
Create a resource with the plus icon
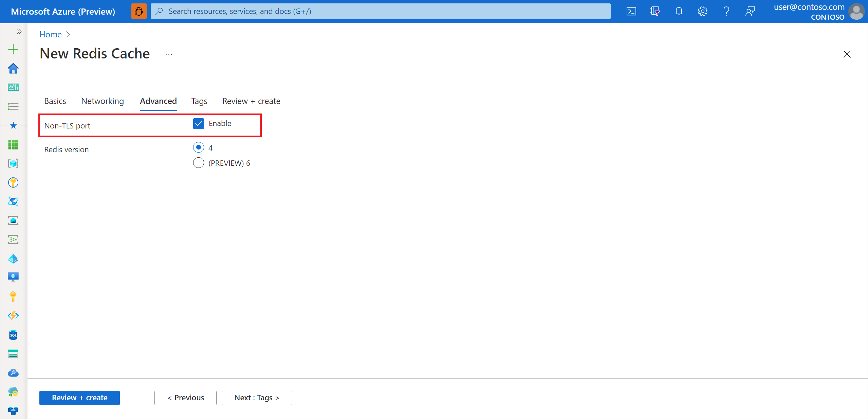(13, 49)
